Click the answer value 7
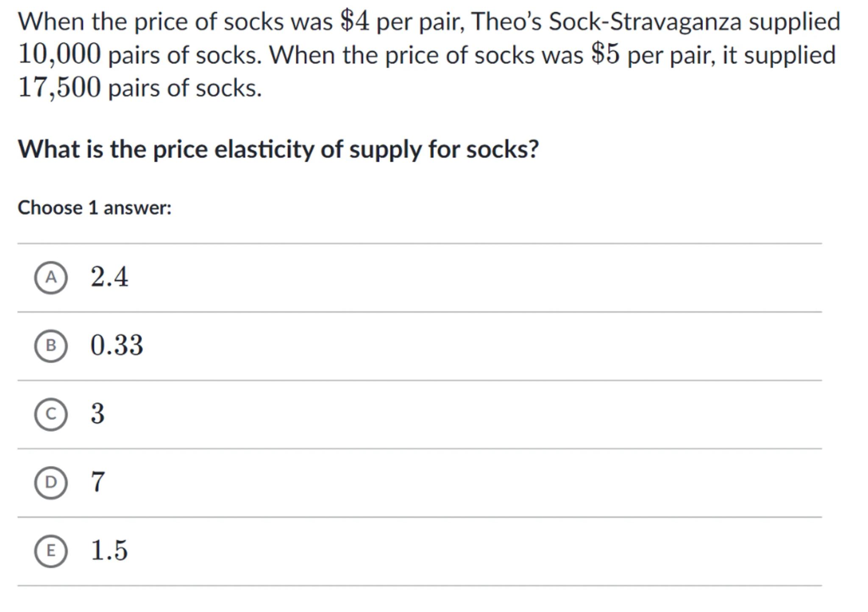This screenshot has width=868, height=612. pos(97,482)
